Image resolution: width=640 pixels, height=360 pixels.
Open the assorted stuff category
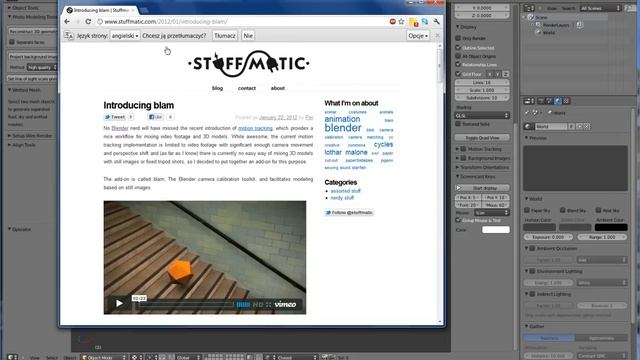coord(346,191)
